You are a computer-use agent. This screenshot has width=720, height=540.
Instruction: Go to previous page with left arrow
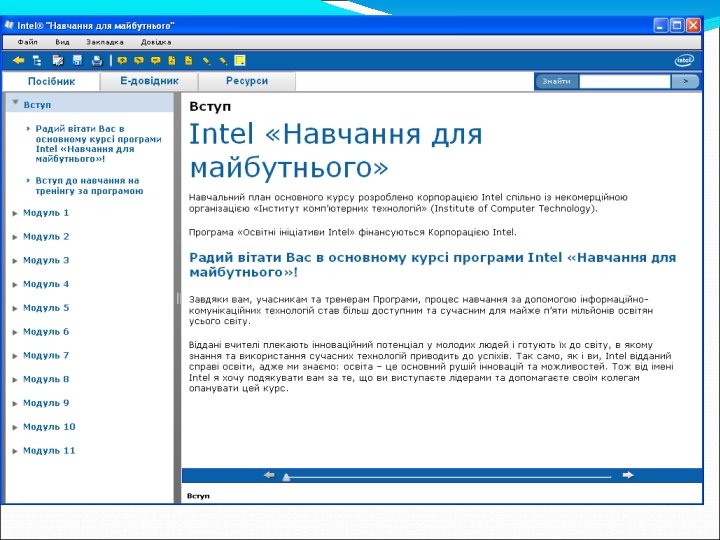tap(269, 475)
